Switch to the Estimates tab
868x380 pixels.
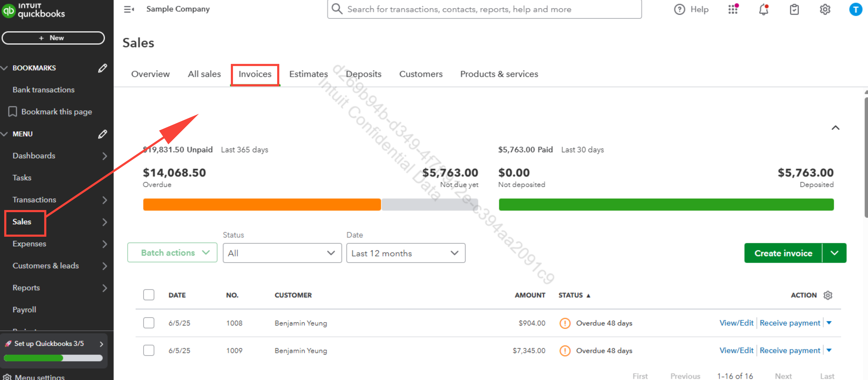click(x=308, y=74)
